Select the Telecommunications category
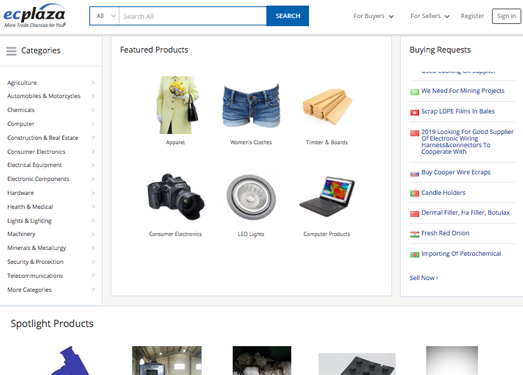The width and height of the screenshot is (523, 375). 35,276
